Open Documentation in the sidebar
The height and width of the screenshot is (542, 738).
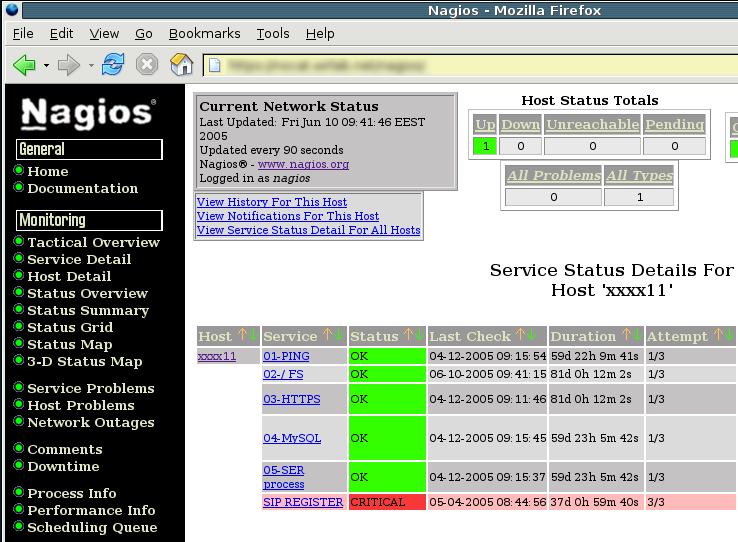[82, 188]
